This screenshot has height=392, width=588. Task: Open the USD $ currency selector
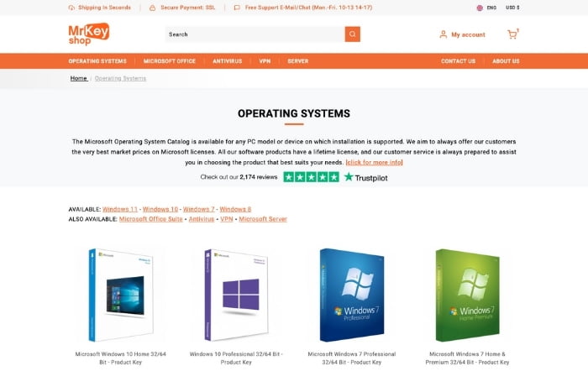tap(512, 8)
